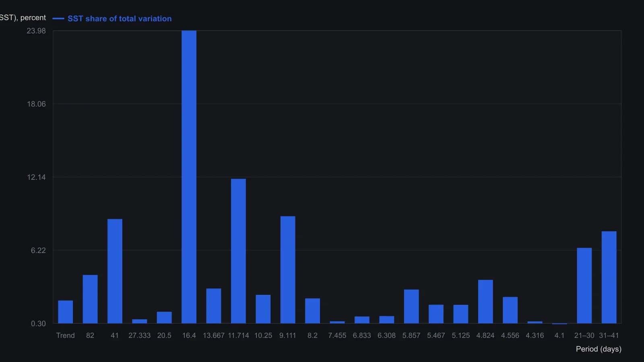Image resolution: width=644 pixels, height=362 pixels.
Task: Select the bar for period 8.2
Action: [x=312, y=311]
